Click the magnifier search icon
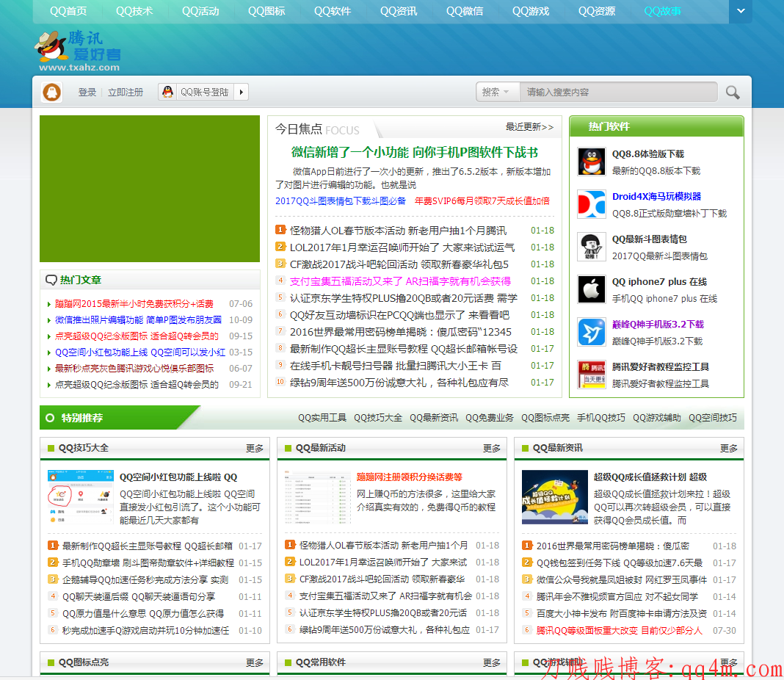The height and width of the screenshot is (680, 784). coord(733,93)
